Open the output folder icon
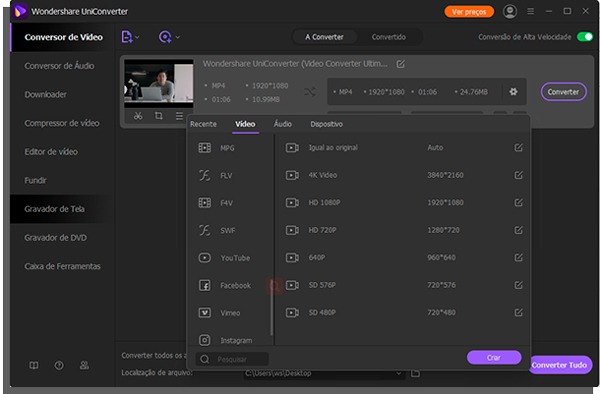 point(415,373)
